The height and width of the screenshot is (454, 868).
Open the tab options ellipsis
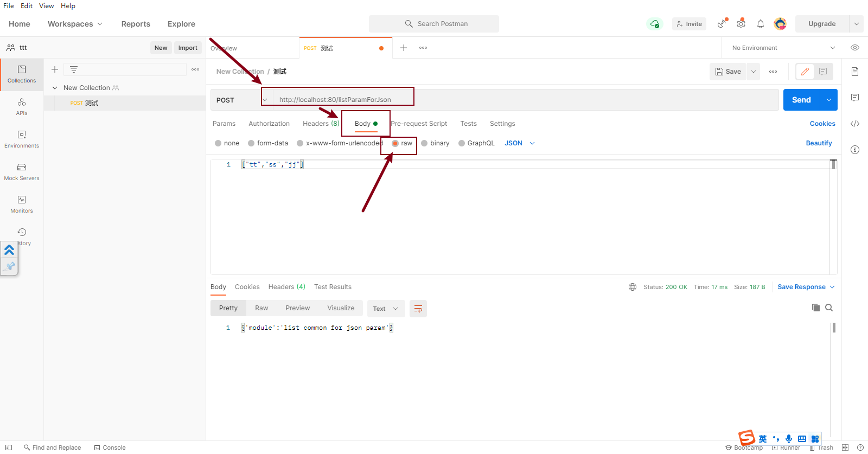tap(423, 48)
